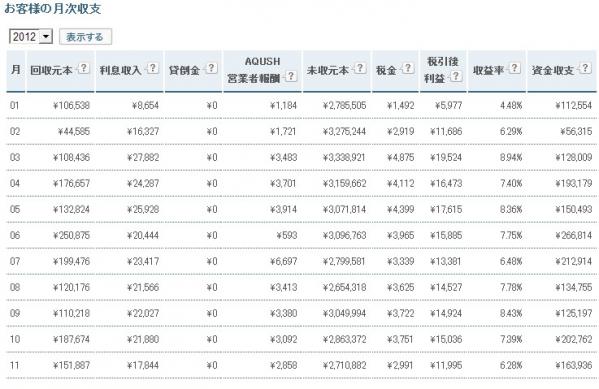Viewport: 599px width, 389px height.
Task: Open help icon next to 貸倒金
Action: point(211,68)
